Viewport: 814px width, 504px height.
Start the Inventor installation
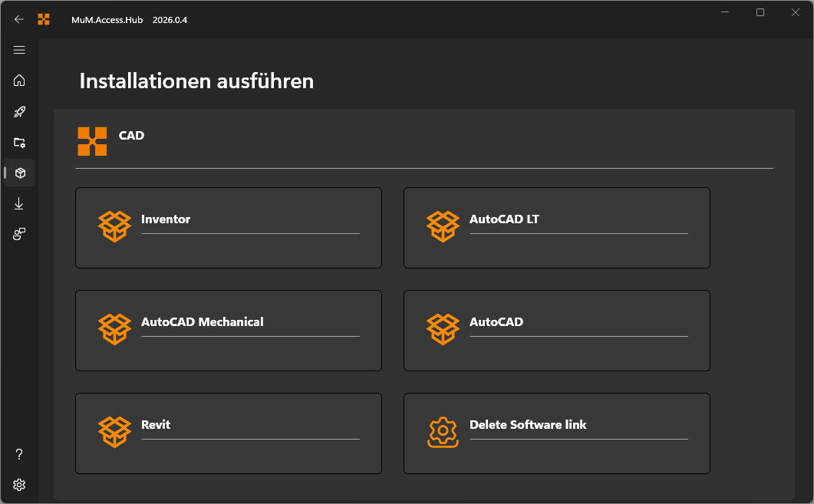coord(228,227)
